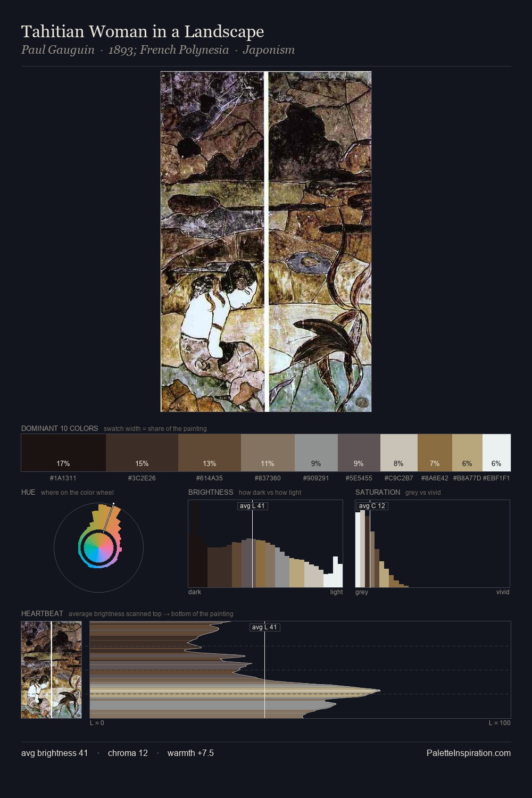Click the hue color wheel chart
532x798 pixels.
[x=98, y=547]
